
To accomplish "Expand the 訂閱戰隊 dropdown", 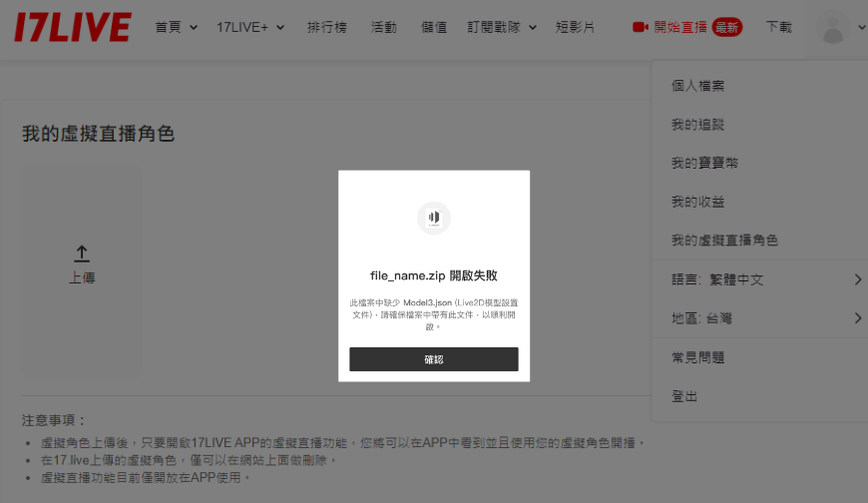I will coord(502,27).
